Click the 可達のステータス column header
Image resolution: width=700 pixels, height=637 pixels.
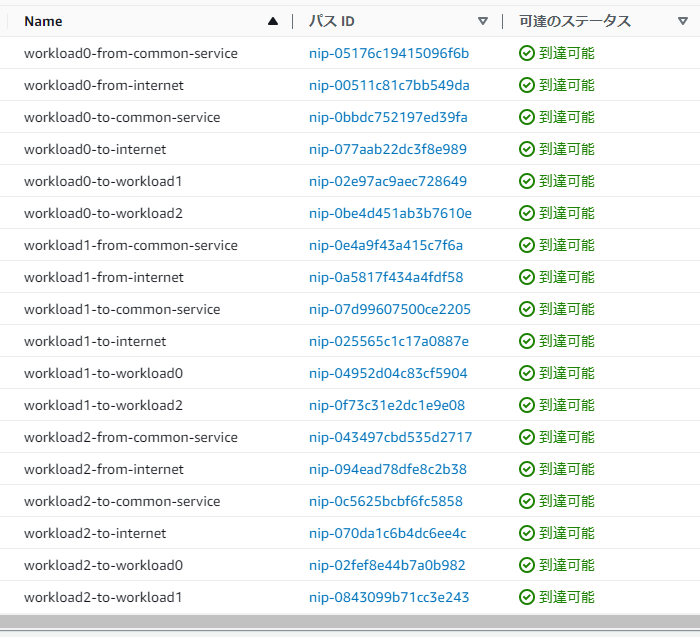pos(575,21)
